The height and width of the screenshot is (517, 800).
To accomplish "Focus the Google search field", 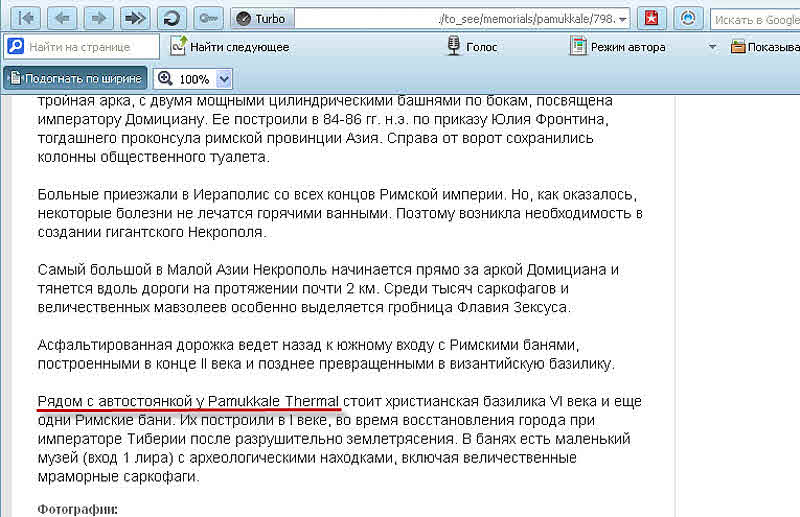I will pos(756,19).
